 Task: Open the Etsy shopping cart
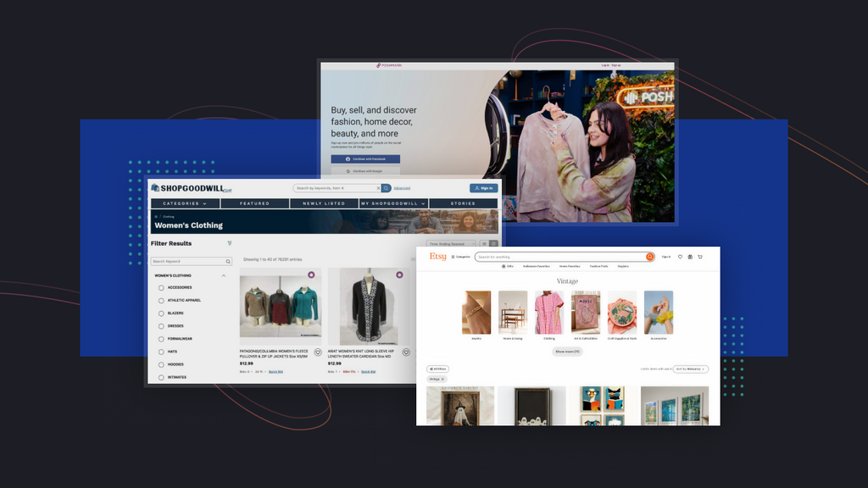pyautogui.click(x=700, y=257)
